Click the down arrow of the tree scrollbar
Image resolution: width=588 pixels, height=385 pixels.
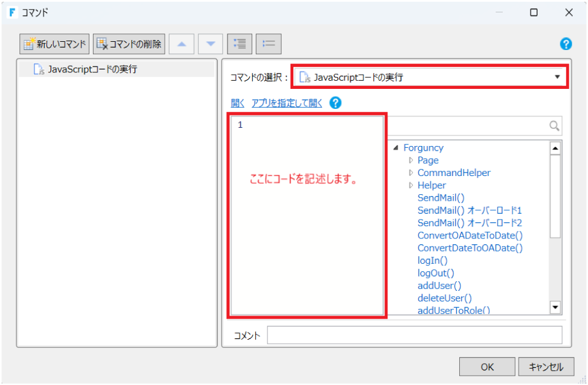click(554, 307)
